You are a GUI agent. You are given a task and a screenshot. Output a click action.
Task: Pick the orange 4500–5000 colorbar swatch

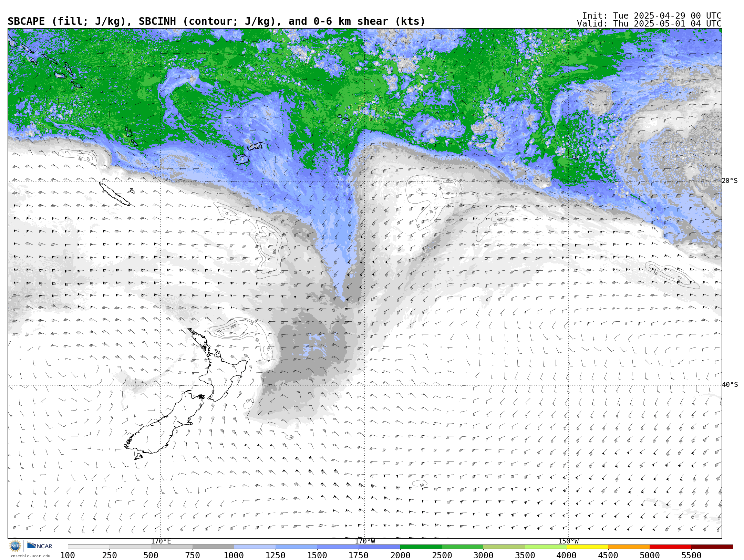tap(629, 547)
